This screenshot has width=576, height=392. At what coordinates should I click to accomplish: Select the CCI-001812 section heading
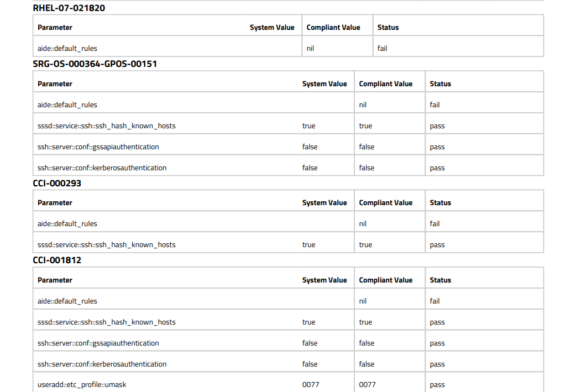57,260
